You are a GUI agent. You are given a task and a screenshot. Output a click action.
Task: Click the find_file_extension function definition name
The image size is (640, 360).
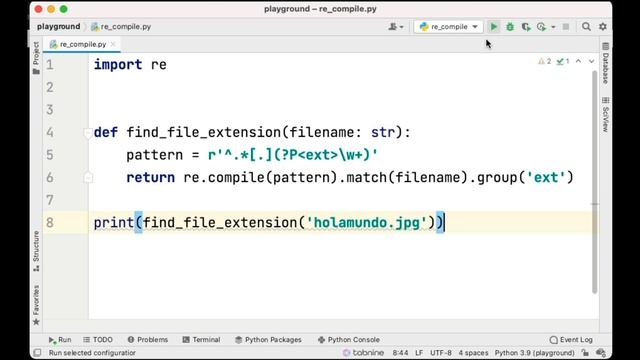204,133
